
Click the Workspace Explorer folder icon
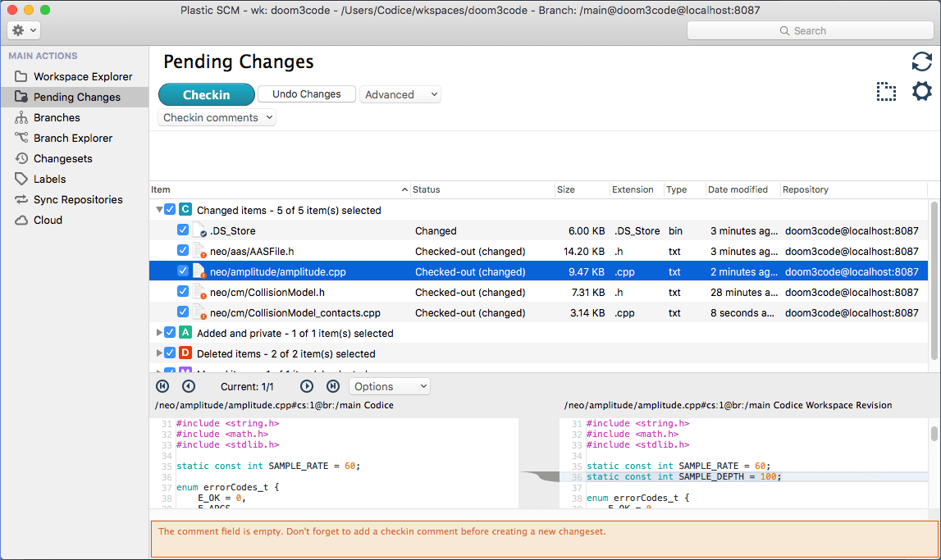[21, 76]
